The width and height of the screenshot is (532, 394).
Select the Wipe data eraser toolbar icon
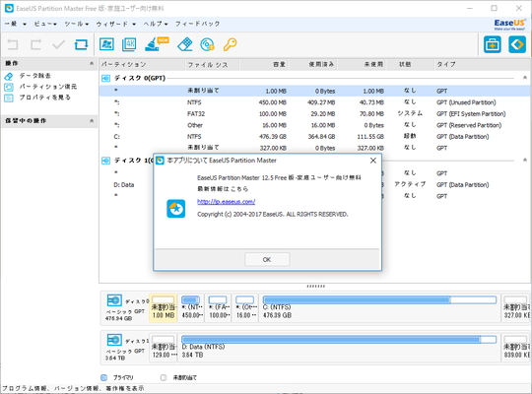pos(185,44)
